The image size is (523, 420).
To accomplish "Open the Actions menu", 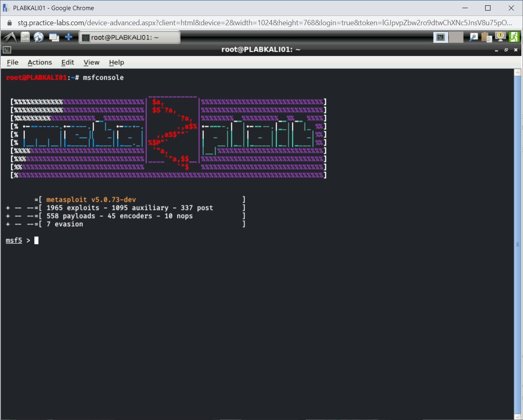I will 39,62.
